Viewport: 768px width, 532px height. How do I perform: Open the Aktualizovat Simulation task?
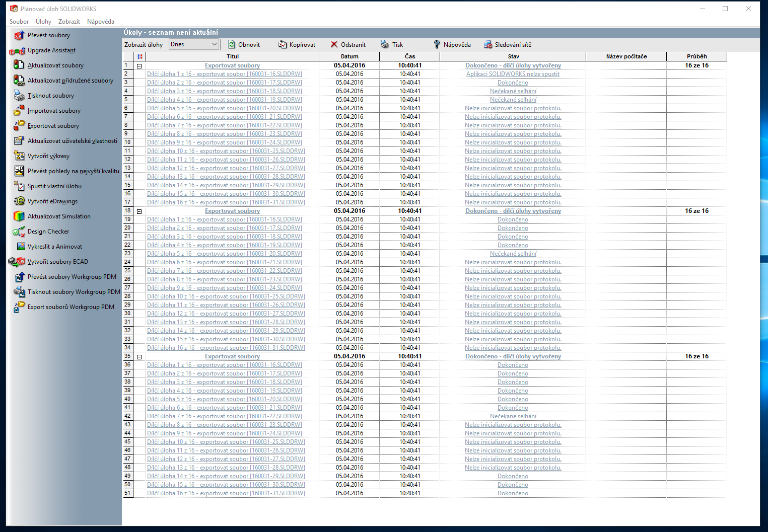click(x=59, y=216)
